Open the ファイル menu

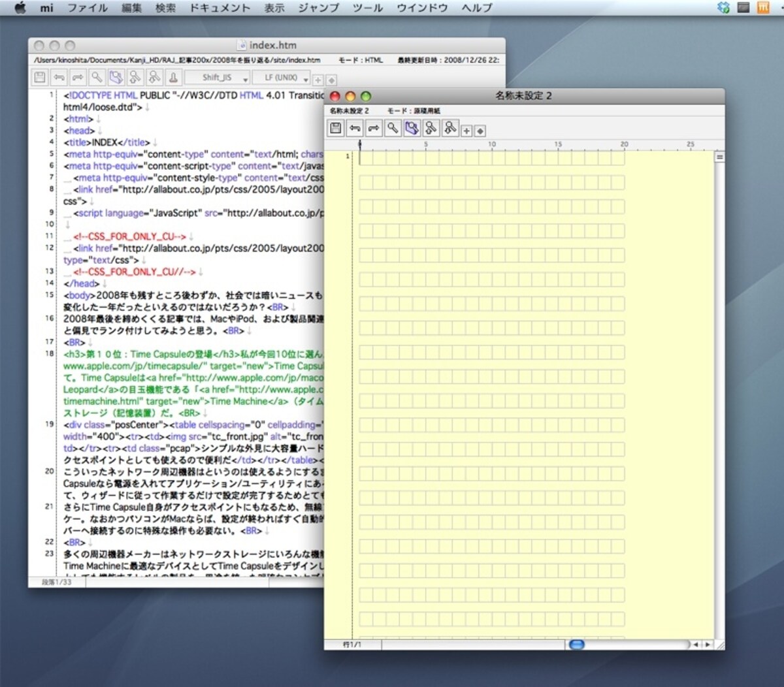point(88,8)
